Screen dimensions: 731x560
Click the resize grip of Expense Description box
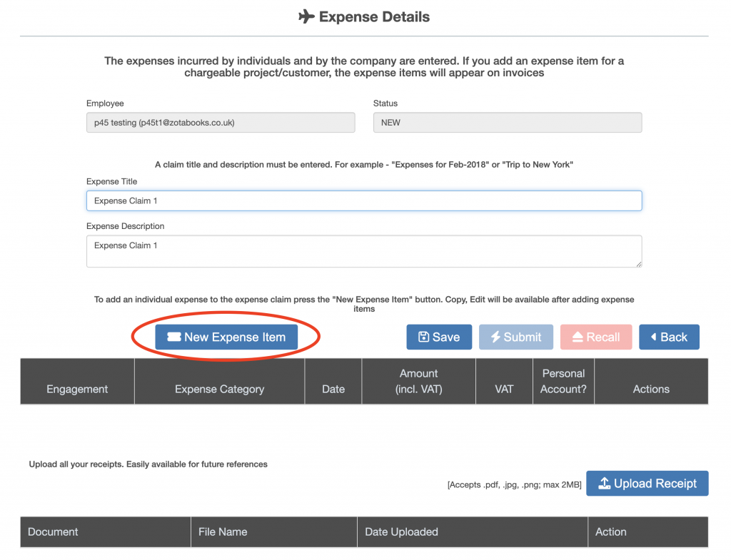tap(638, 264)
